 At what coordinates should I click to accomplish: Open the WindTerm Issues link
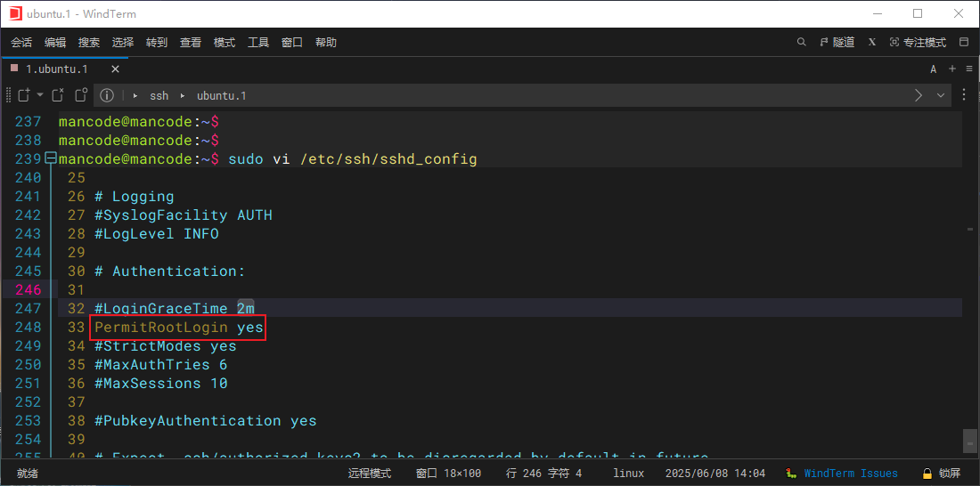[851, 474]
